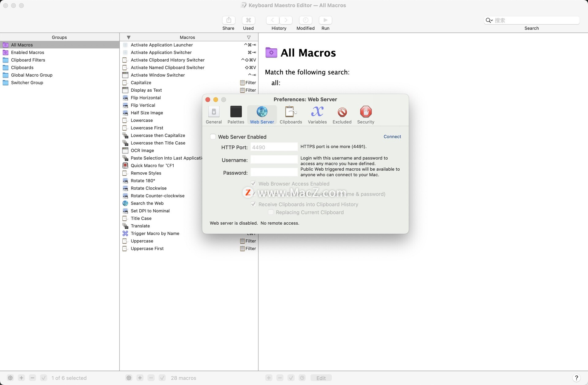Toggle Receive Clipboards into Clipboard History
588x385 pixels.
[253, 204]
